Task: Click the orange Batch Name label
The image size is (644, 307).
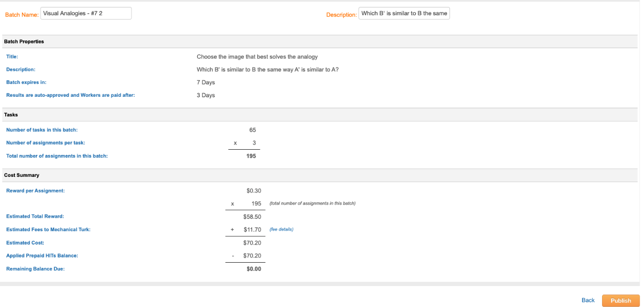Action: tap(21, 15)
